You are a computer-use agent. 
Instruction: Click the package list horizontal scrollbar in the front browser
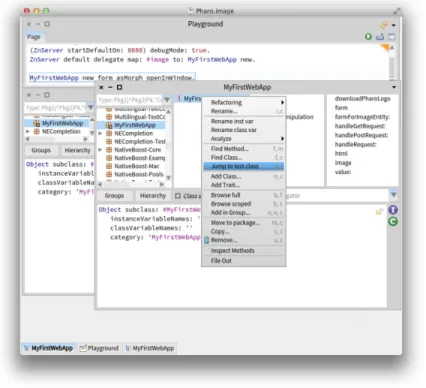click(x=132, y=184)
